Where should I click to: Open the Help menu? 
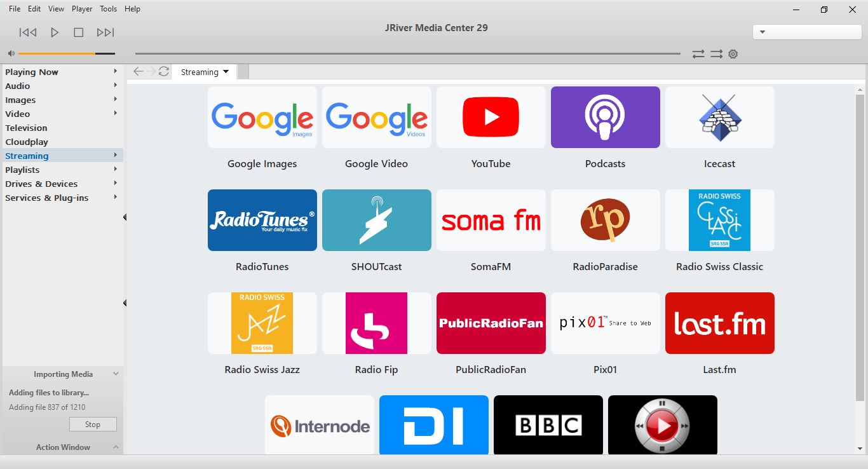(133, 9)
